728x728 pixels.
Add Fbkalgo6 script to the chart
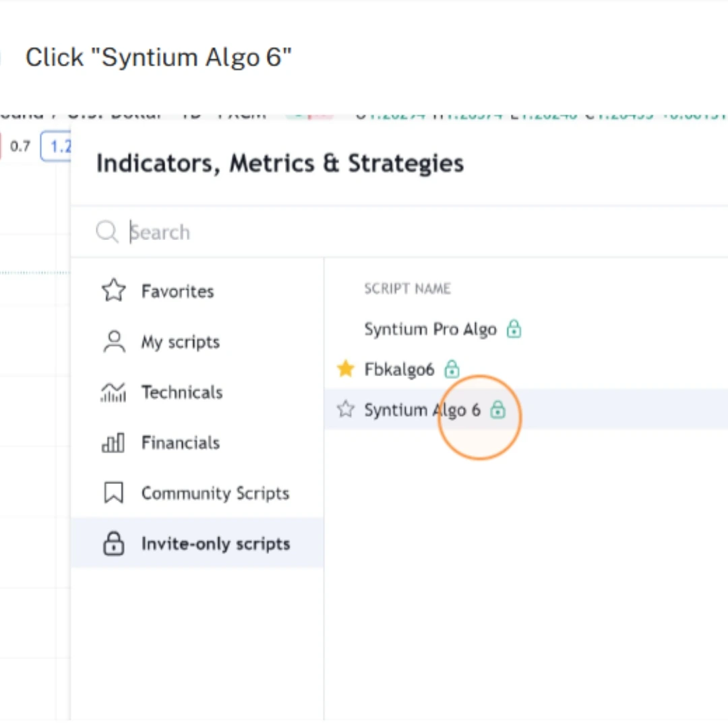point(399,369)
